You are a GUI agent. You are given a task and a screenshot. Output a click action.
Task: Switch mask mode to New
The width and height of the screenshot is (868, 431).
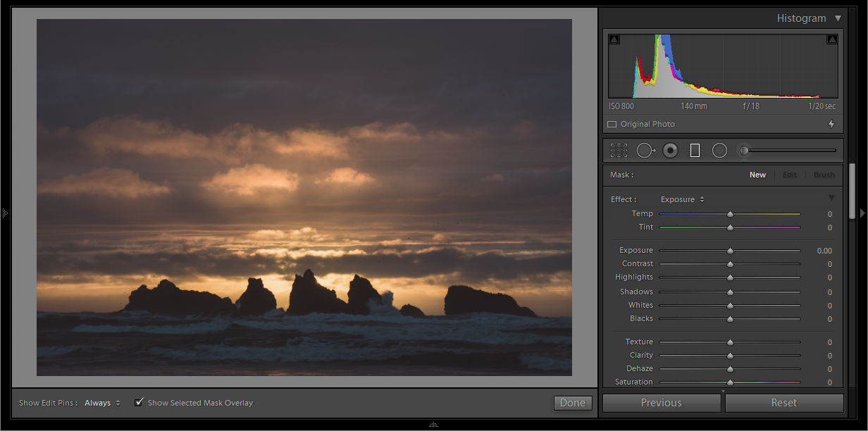pyautogui.click(x=757, y=175)
